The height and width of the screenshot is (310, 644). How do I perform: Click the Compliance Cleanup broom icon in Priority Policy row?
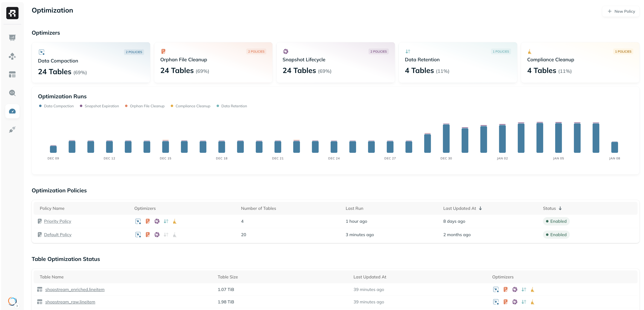(x=175, y=221)
